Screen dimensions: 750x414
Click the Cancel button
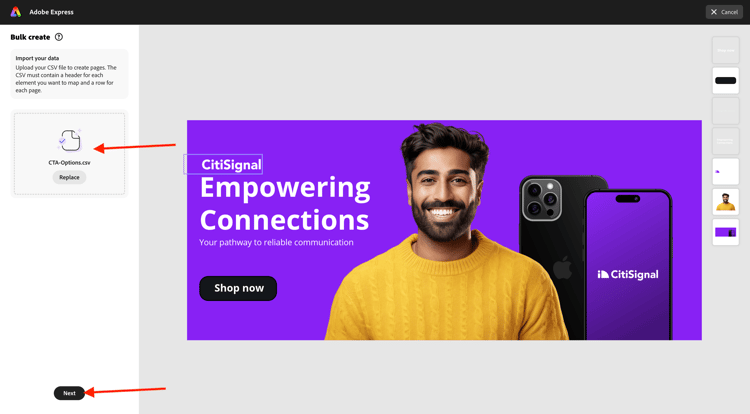coord(724,12)
